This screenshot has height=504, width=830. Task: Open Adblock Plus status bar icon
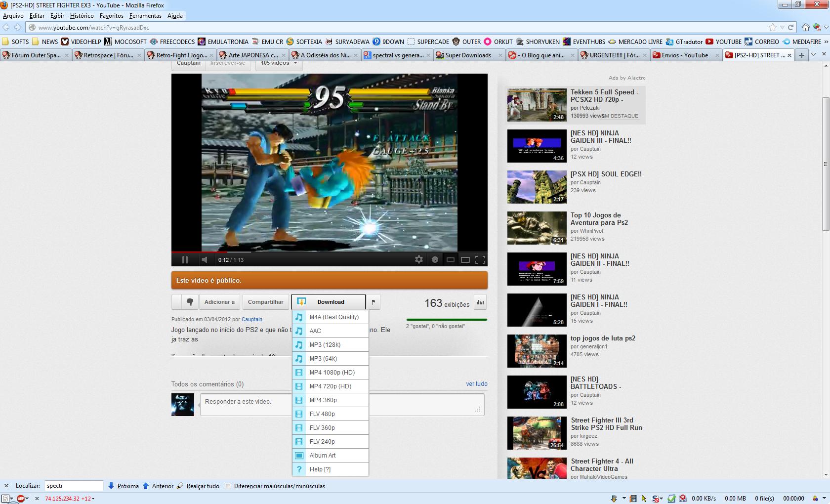(x=21, y=499)
